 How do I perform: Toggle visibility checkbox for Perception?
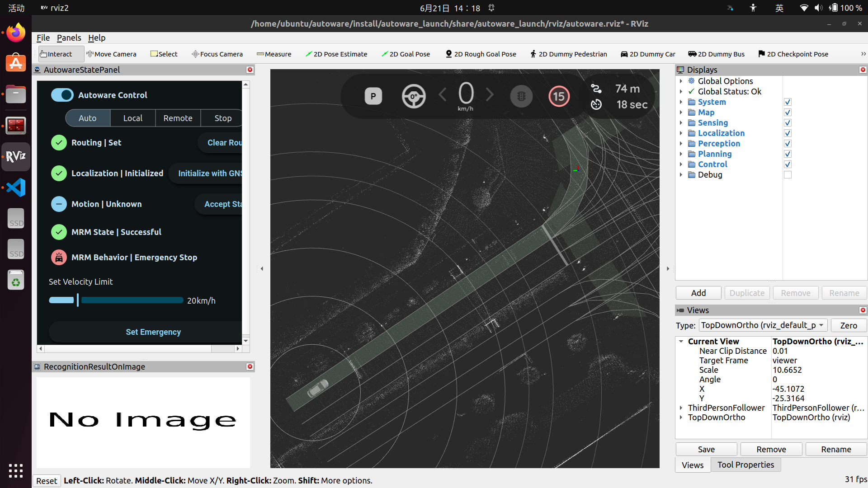787,144
